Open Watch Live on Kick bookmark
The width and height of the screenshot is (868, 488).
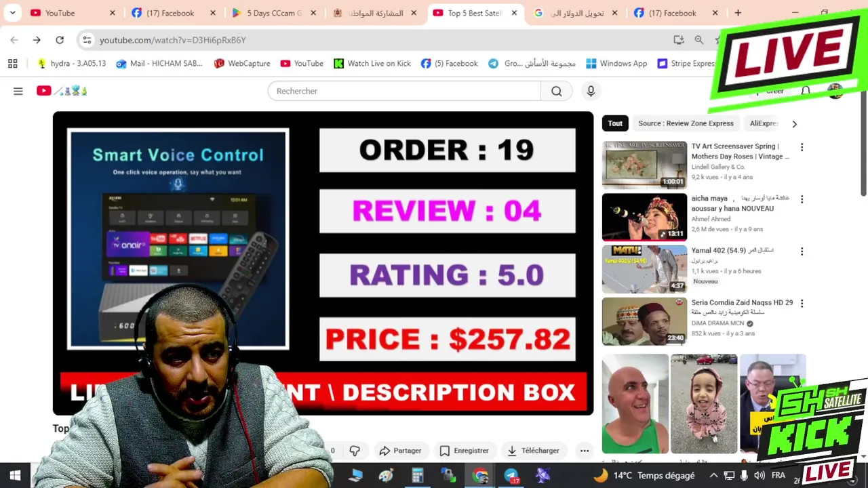click(x=372, y=63)
